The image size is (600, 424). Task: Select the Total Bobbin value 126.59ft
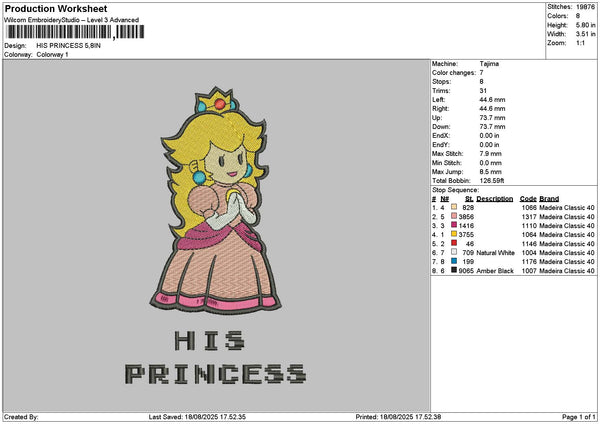tap(492, 181)
